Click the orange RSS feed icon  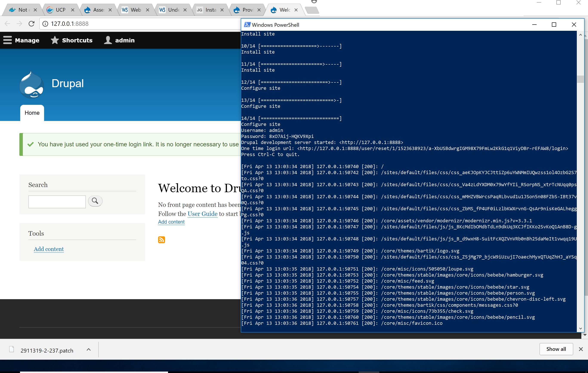(x=161, y=240)
